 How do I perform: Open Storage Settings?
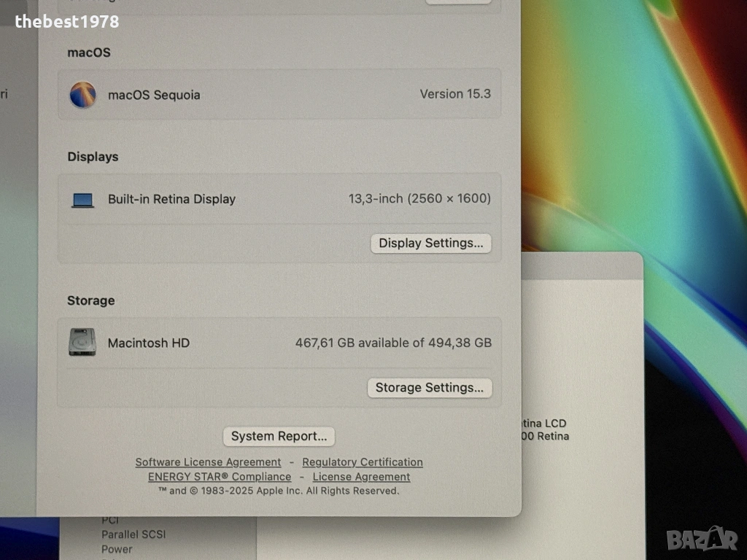tap(429, 388)
